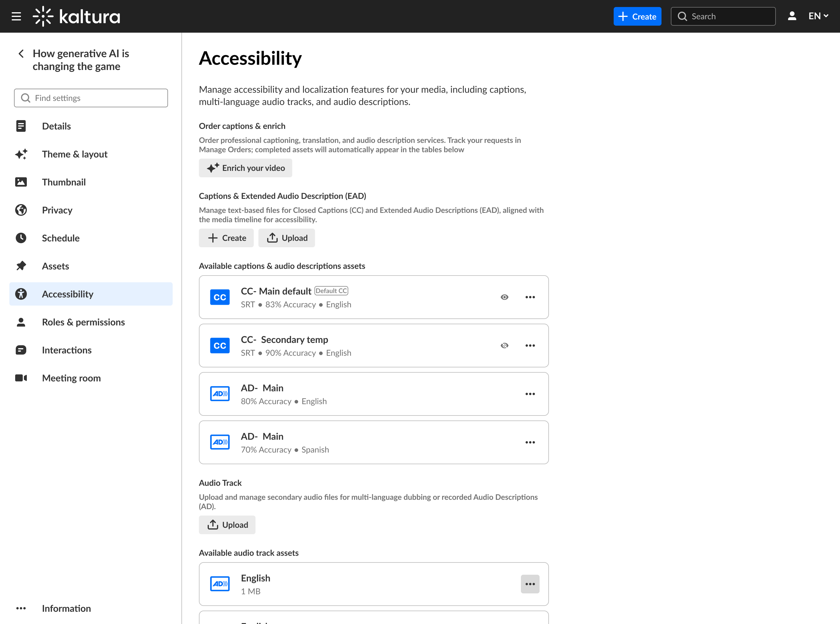
Task: Open the hamburger menu in header
Action: (16, 16)
